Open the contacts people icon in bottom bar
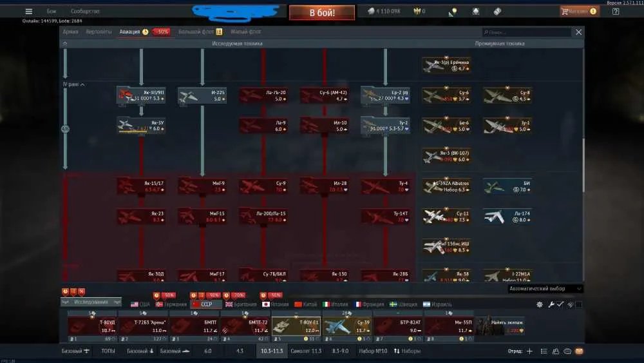The image size is (644, 363). (x=556, y=351)
